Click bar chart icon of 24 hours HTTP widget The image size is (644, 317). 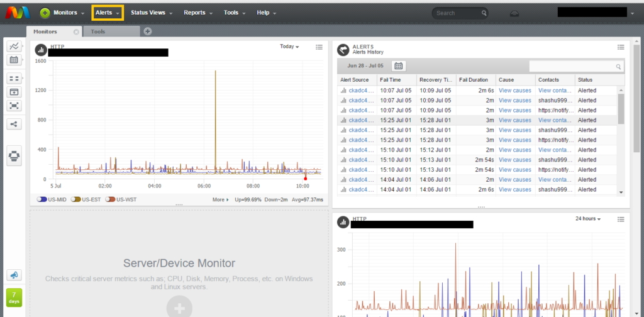coord(343,223)
